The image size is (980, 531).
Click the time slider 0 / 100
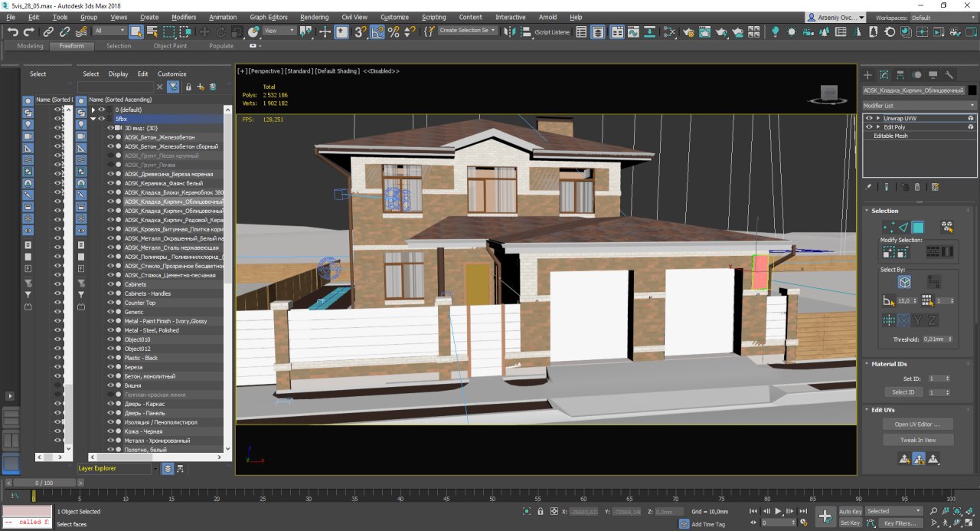45,483
